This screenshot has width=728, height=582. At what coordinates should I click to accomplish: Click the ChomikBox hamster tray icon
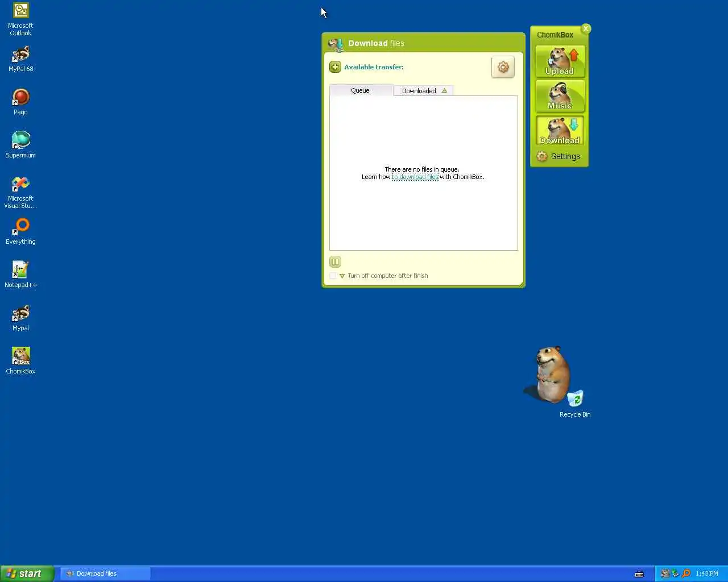tap(665, 573)
